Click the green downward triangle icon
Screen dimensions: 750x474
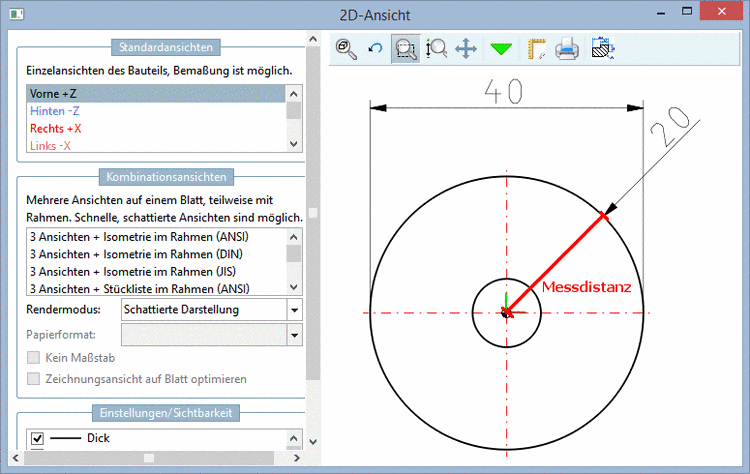click(x=501, y=49)
